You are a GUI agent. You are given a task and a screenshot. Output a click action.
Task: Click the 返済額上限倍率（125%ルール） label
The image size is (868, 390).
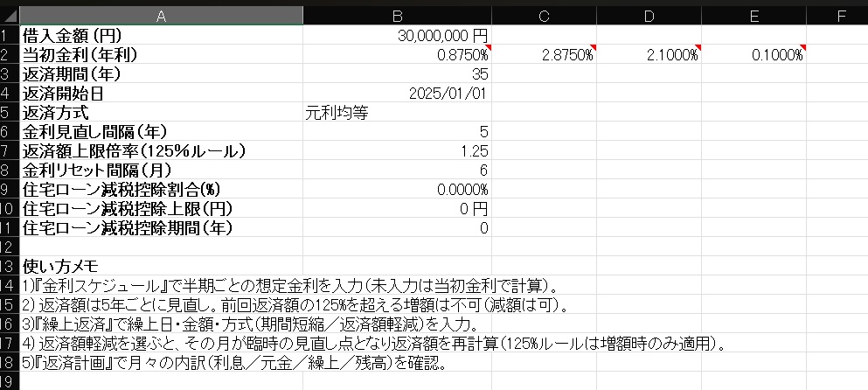161,150
